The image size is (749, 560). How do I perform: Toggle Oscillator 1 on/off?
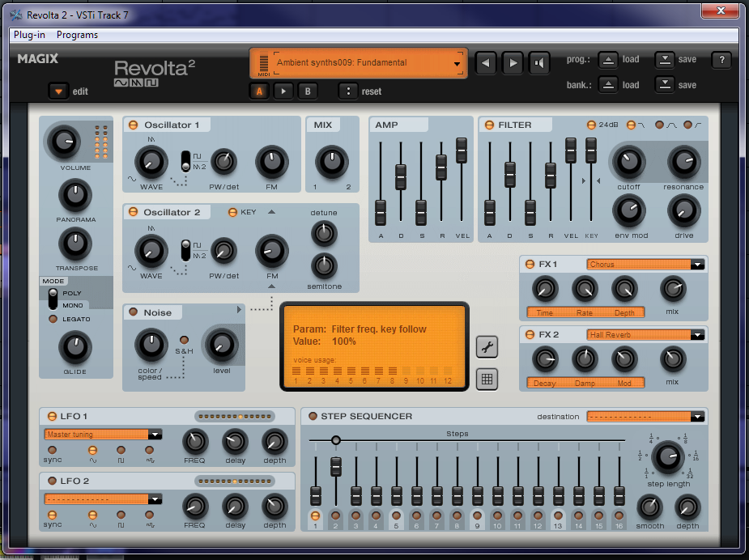[134, 125]
